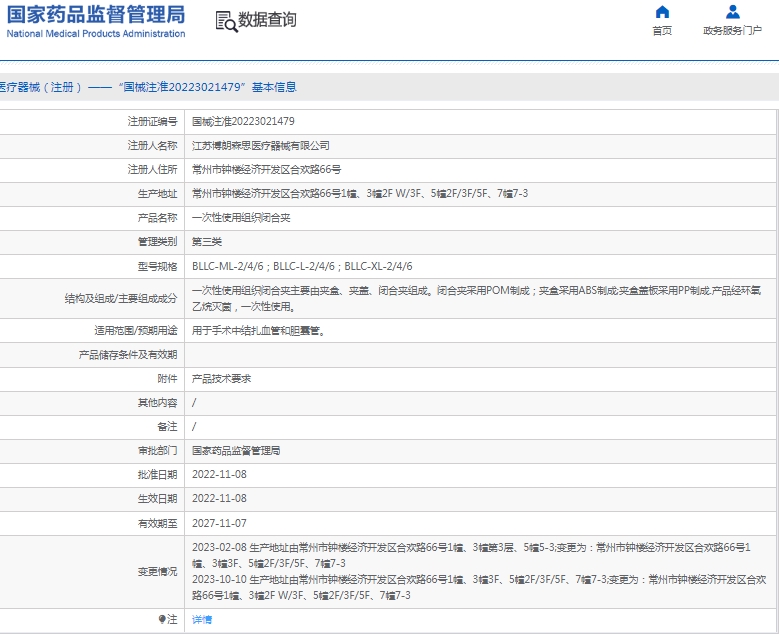Select registrant 江苏博朗森思医疗器械有限公司

pos(261,146)
